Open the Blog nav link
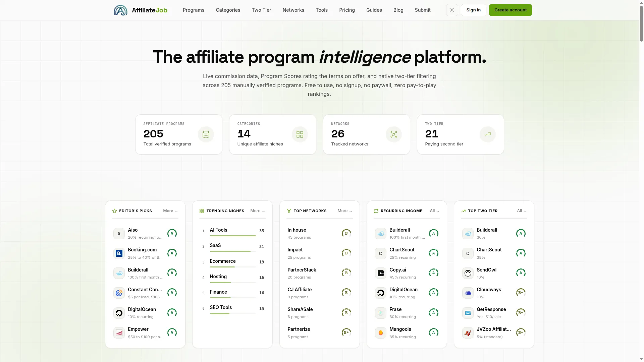This screenshot has height=362, width=644. tap(398, 10)
